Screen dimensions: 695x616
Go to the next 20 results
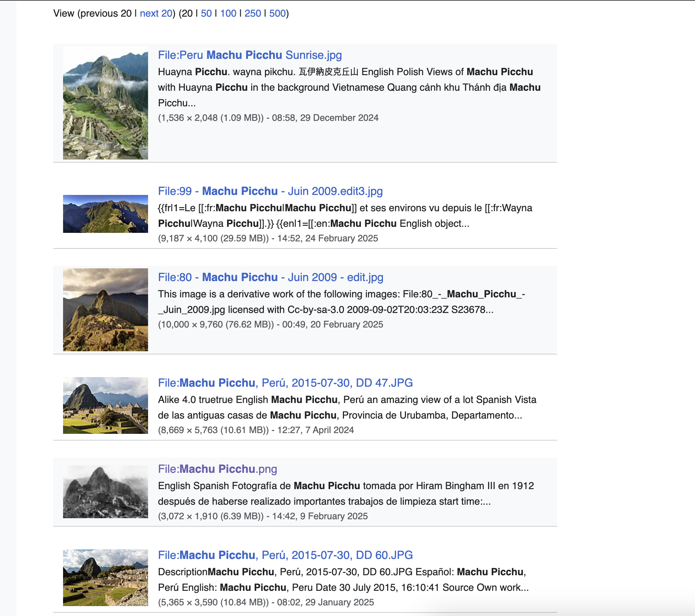pyautogui.click(x=156, y=13)
